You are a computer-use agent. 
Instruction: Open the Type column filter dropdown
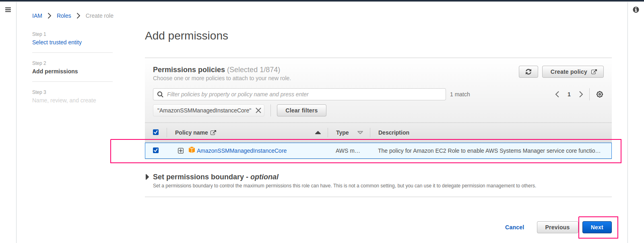click(x=360, y=133)
